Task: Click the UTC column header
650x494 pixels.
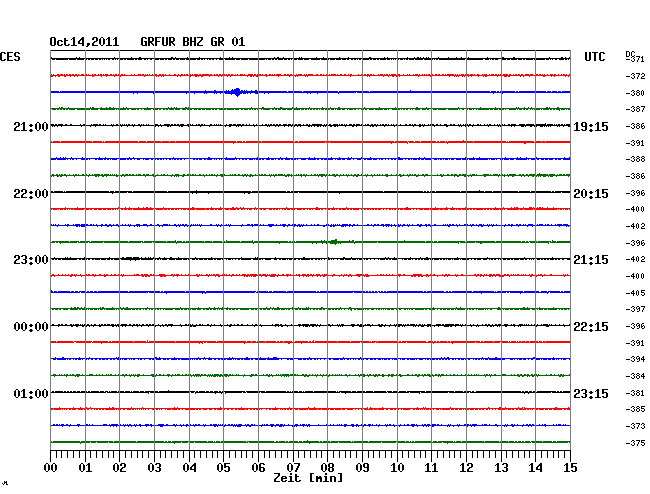Action: click(594, 57)
